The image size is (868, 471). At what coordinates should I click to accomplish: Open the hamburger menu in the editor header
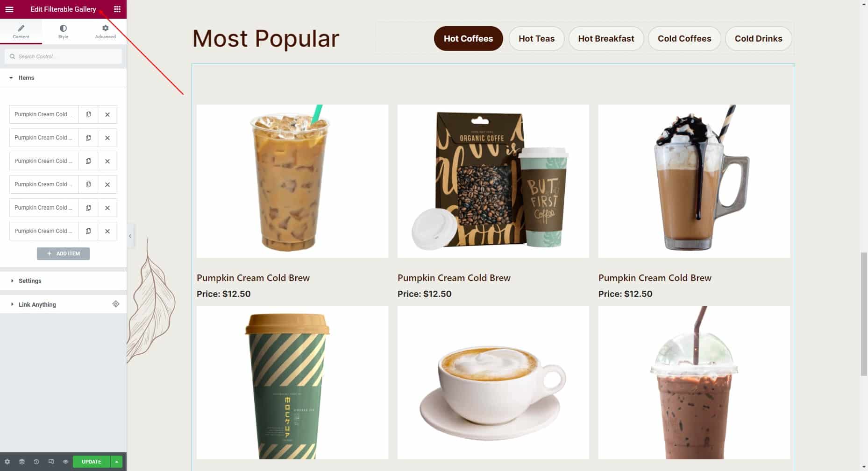(9, 9)
